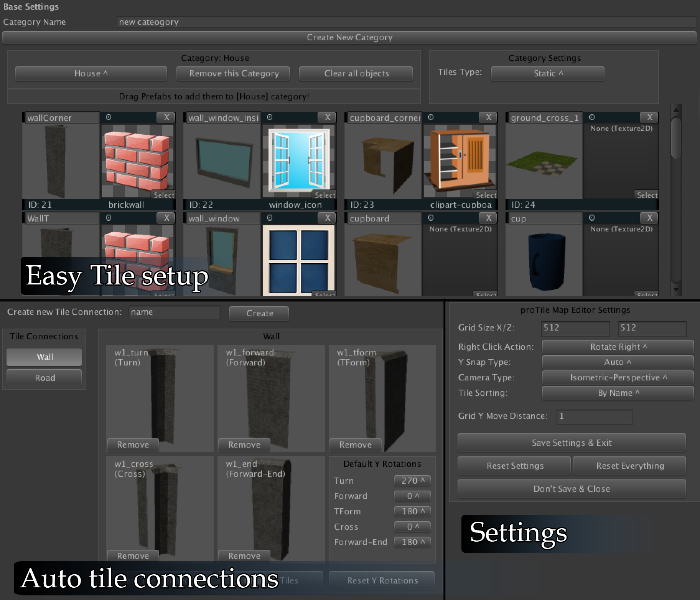
Task: Click the blue cup 3D preview
Action: click(x=544, y=260)
